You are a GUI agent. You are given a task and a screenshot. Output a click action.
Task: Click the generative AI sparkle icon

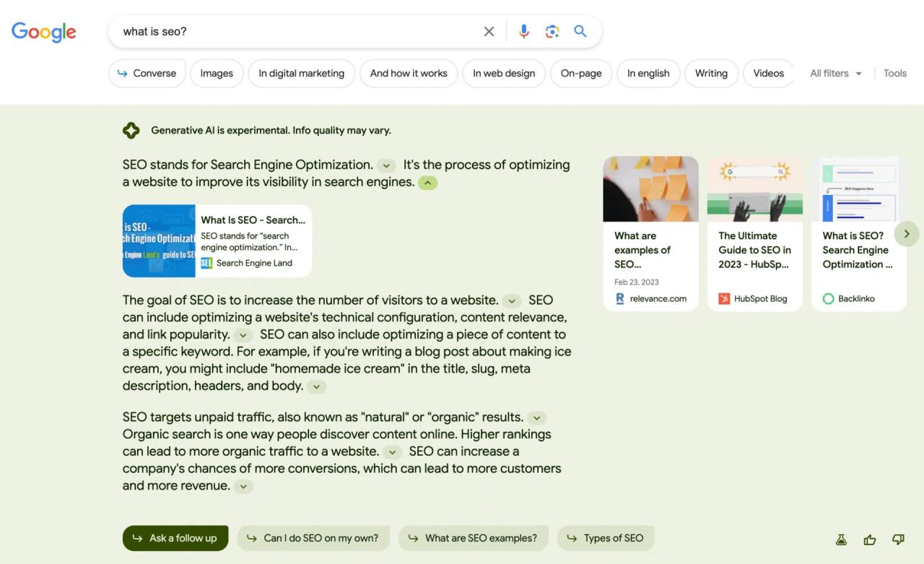coord(131,131)
